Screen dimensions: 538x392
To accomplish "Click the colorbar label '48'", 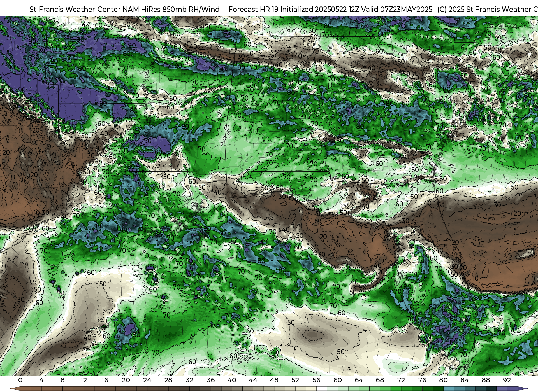I will [274, 380].
